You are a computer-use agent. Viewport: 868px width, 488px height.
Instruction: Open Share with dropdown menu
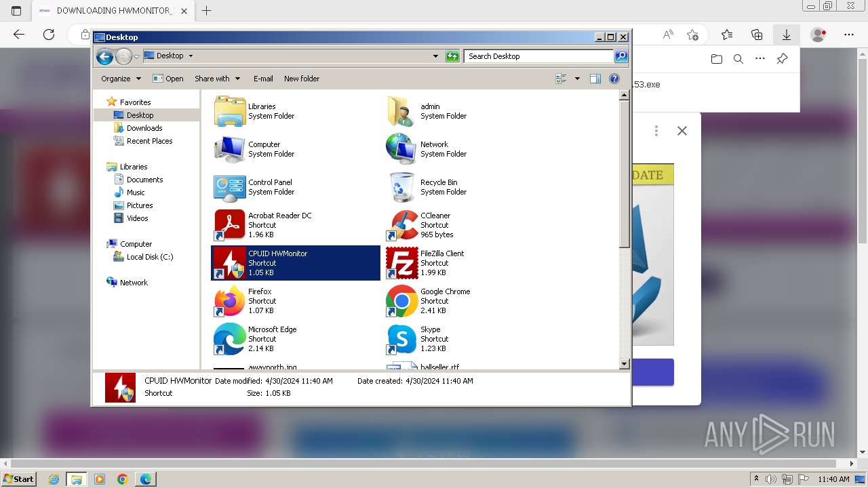pos(217,79)
